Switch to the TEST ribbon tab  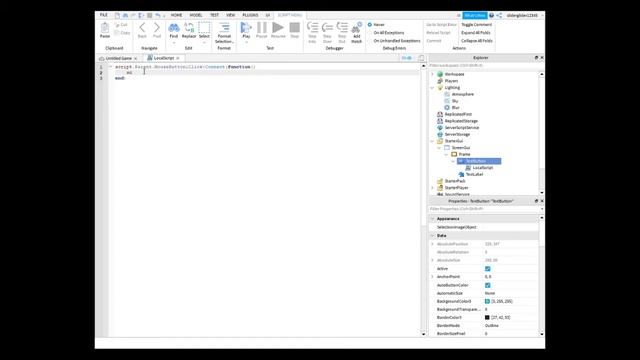pyautogui.click(x=214, y=15)
